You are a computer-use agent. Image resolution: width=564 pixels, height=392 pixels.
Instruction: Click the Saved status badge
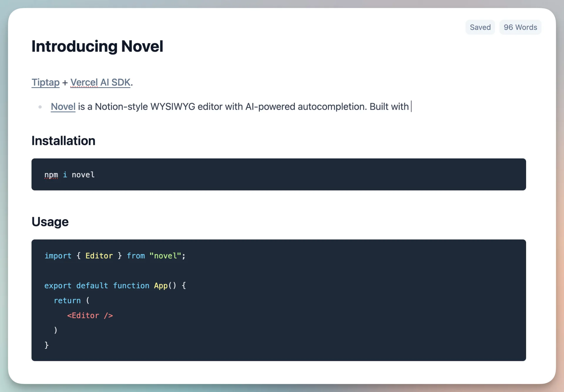tap(480, 27)
